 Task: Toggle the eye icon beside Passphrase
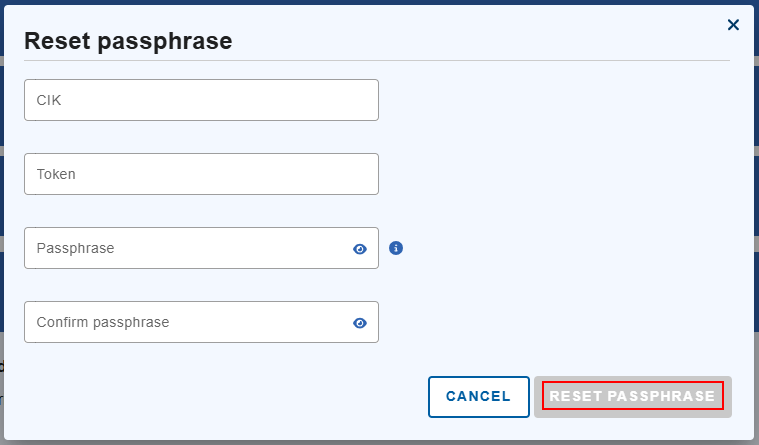[x=360, y=249]
